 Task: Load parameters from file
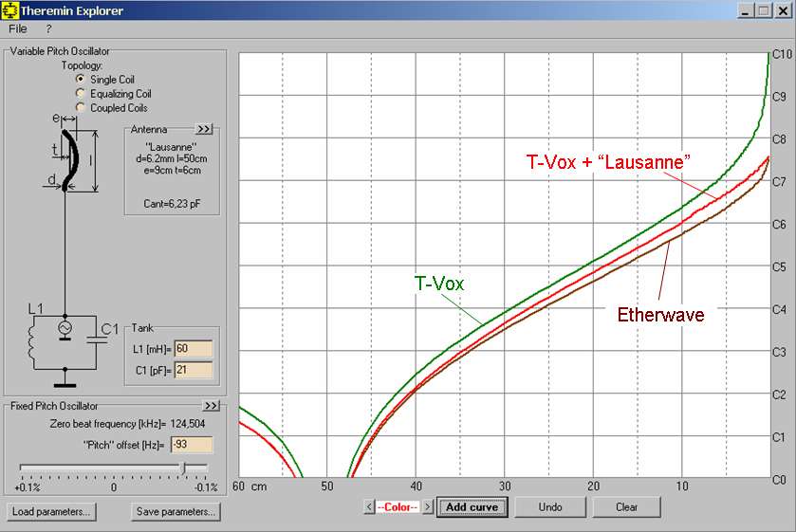(x=51, y=512)
